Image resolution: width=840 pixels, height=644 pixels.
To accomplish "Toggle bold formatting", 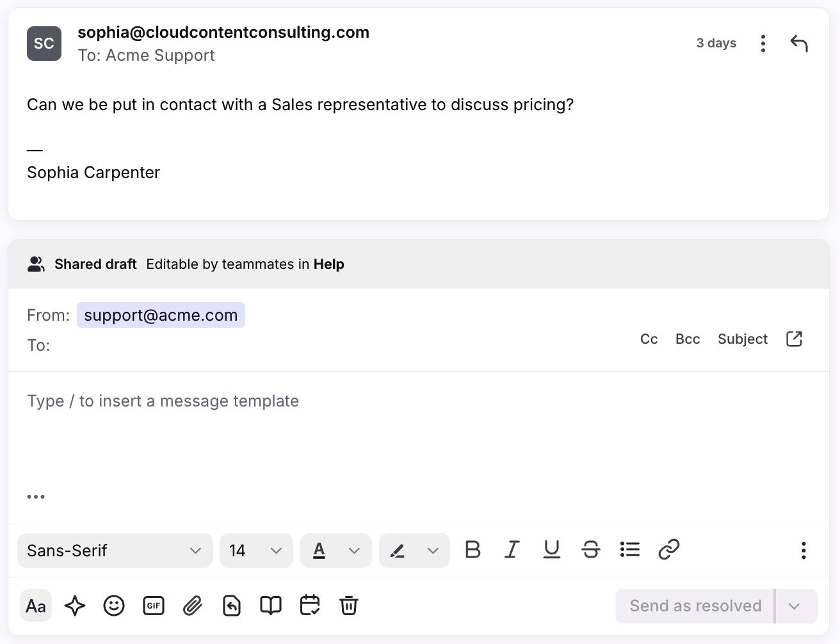I will pyautogui.click(x=472, y=550).
